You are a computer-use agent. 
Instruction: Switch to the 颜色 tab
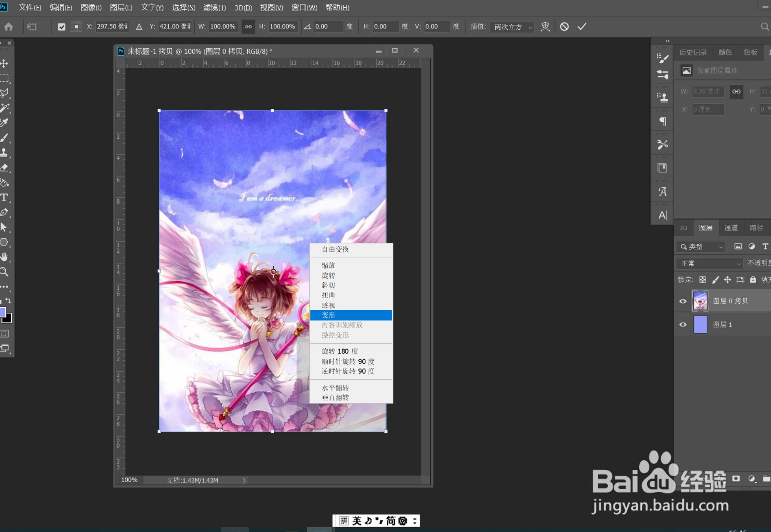(725, 52)
